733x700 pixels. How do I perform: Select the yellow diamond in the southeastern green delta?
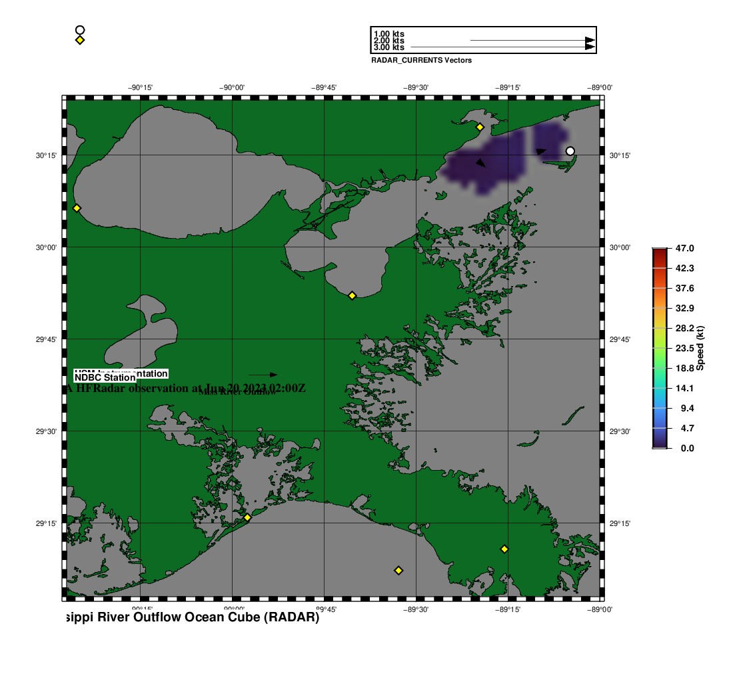pos(504,549)
